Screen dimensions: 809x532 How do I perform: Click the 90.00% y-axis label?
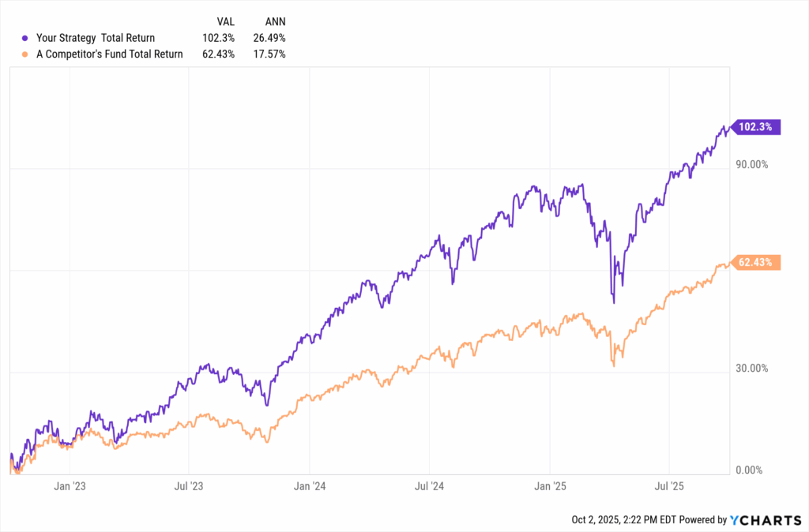(754, 164)
